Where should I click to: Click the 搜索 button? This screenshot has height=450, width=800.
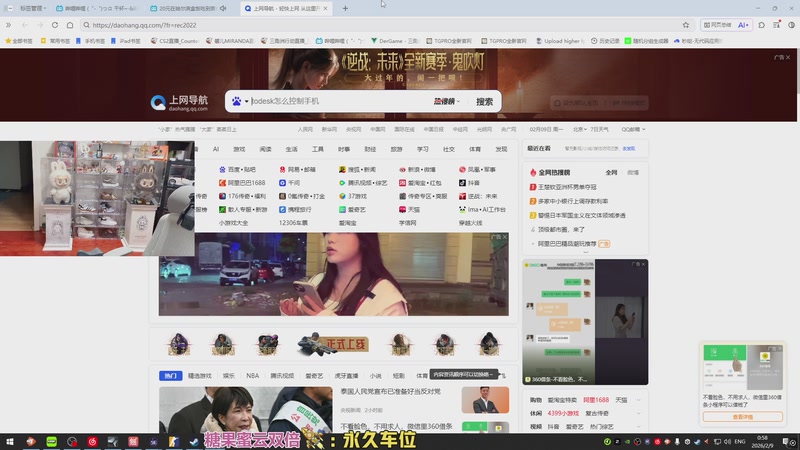tap(484, 102)
